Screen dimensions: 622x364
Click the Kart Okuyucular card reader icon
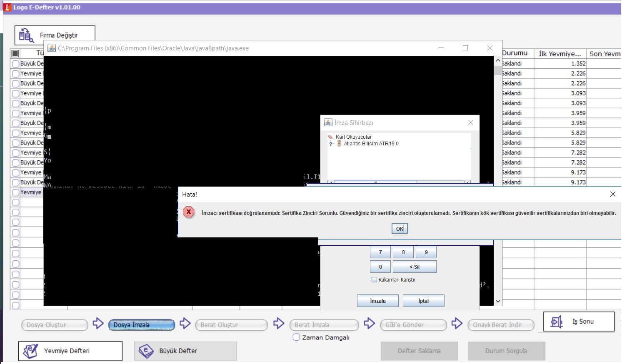click(x=331, y=137)
